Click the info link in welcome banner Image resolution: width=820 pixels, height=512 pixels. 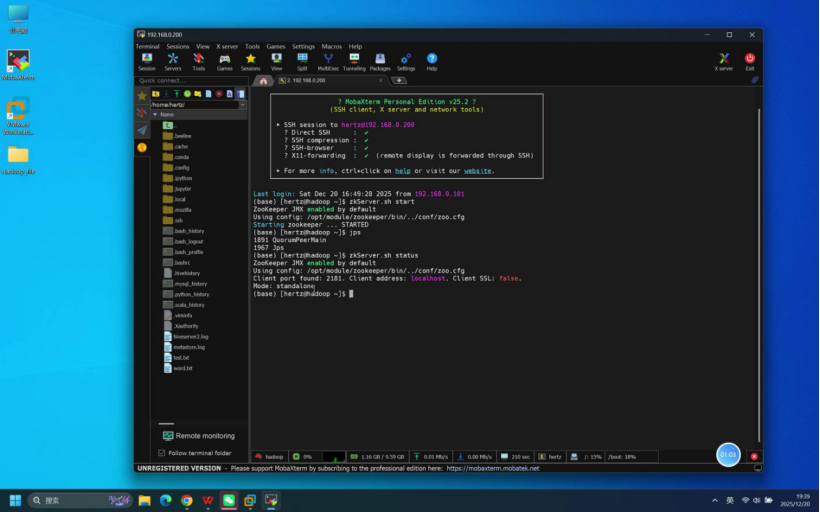pyautogui.click(x=326, y=171)
